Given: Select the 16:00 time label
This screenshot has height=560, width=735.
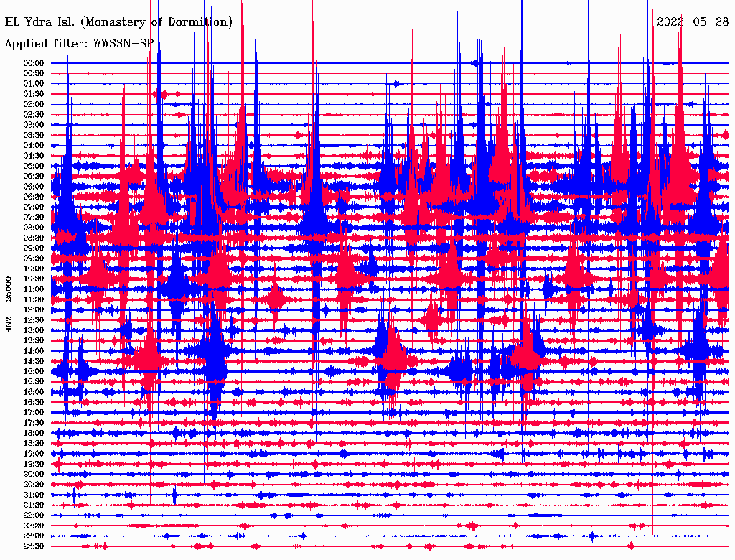Looking at the screenshot, I should click(34, 392).
